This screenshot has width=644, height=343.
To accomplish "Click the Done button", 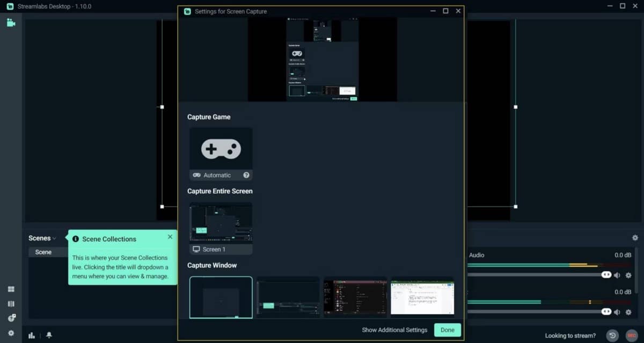I will (x=447, y=330).
